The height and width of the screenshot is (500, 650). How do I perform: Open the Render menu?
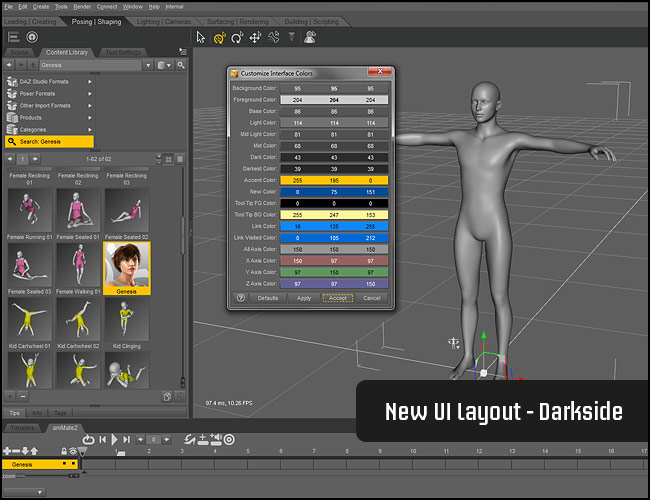82,6
